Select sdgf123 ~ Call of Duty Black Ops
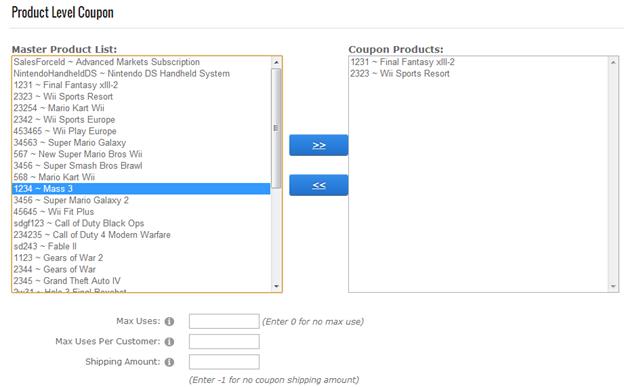Screen dimensions: 624x387 click(141, 223)
